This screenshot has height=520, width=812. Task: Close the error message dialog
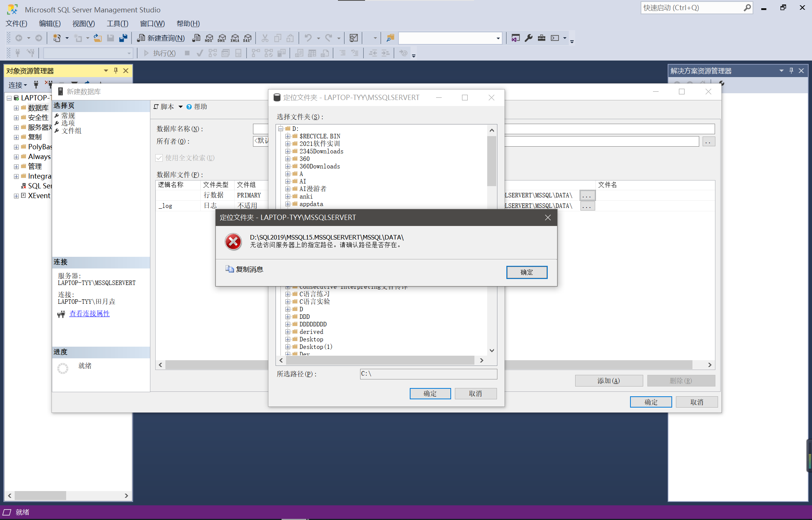tap(548, 218)
